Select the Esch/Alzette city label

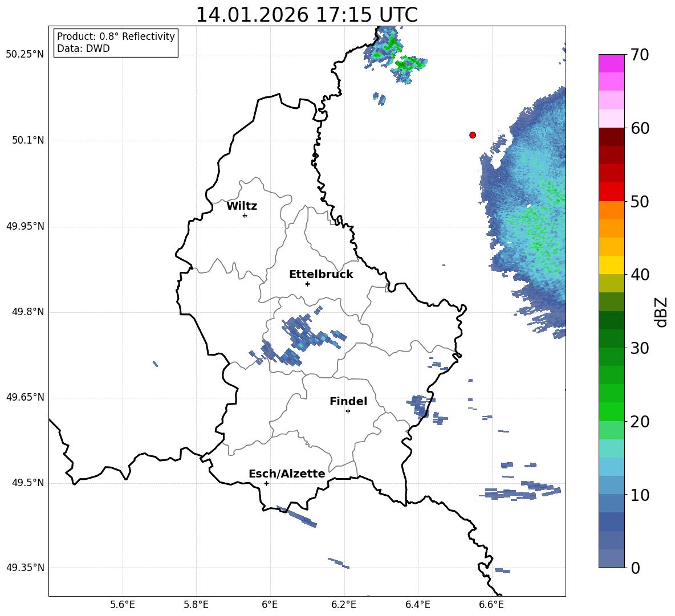click(287, 474)
